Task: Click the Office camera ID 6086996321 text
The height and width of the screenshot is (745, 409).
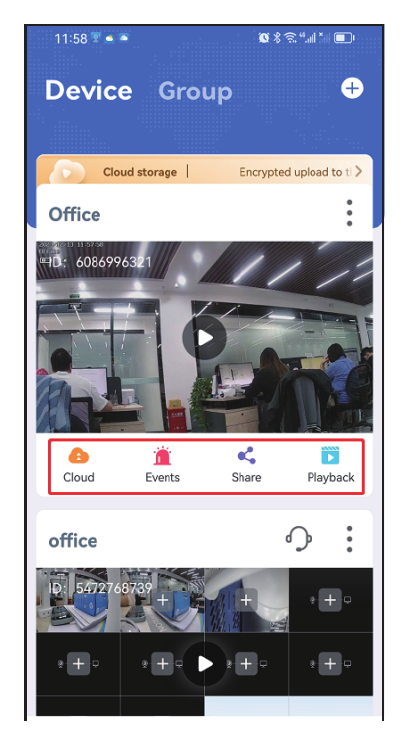Action: (100, 262)
